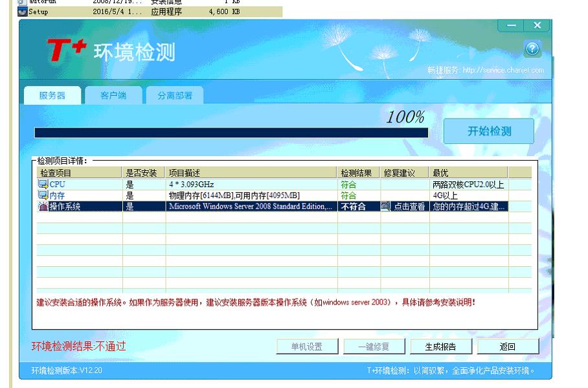Screen dimensions: 588x388
Task: Select the CPU check item
Action: 57,184
